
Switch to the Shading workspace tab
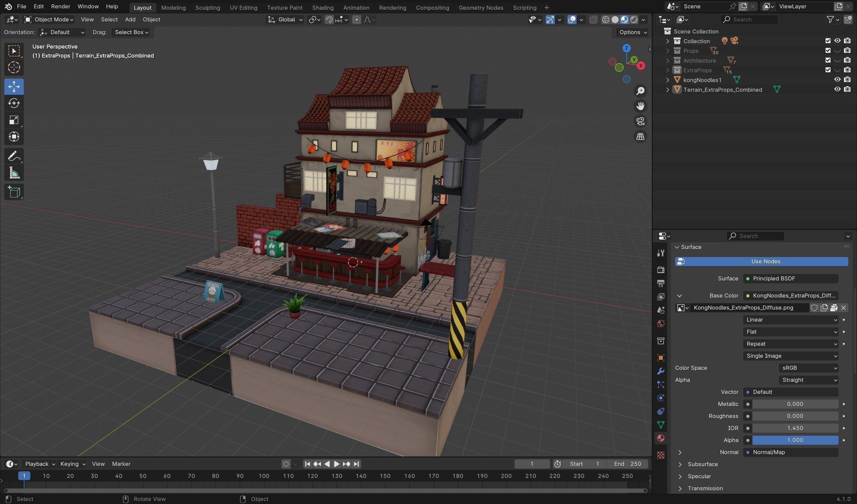coord(322,7)
